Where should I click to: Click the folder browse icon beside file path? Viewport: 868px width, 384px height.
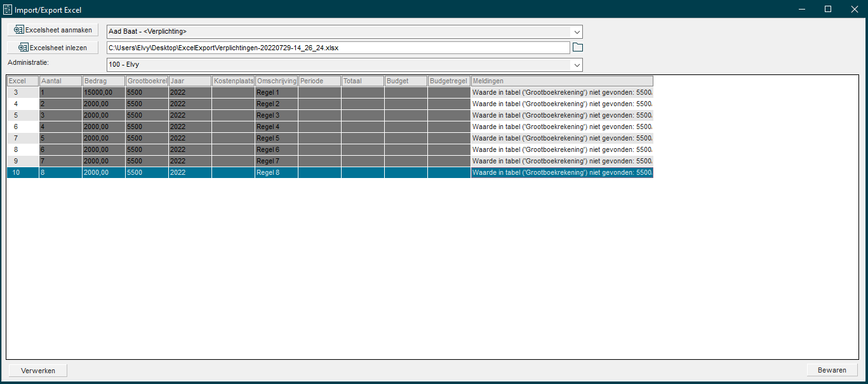577,48
